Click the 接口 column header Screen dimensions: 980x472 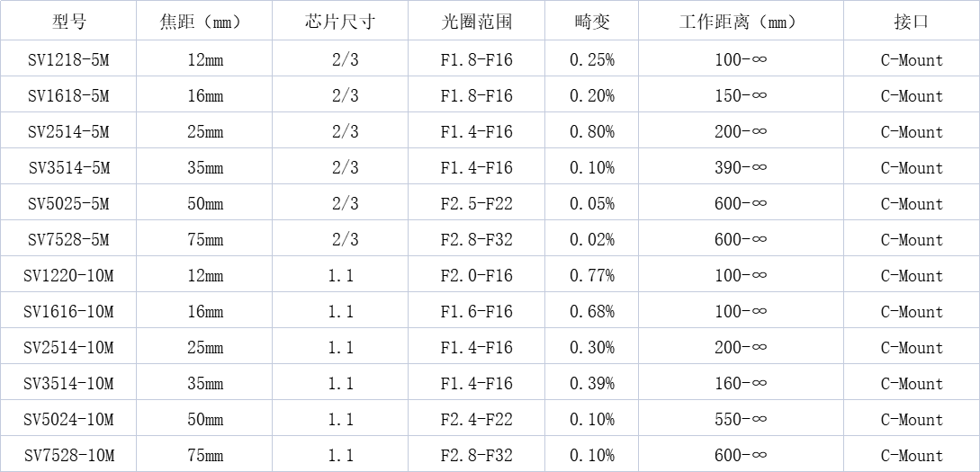pos(912,22)
